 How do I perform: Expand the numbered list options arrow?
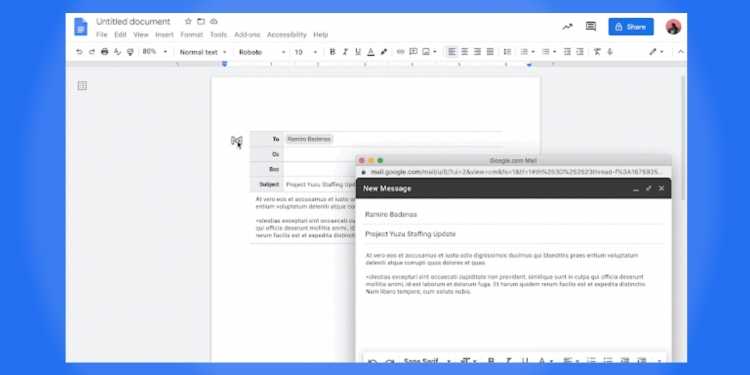tap(533, 52)
